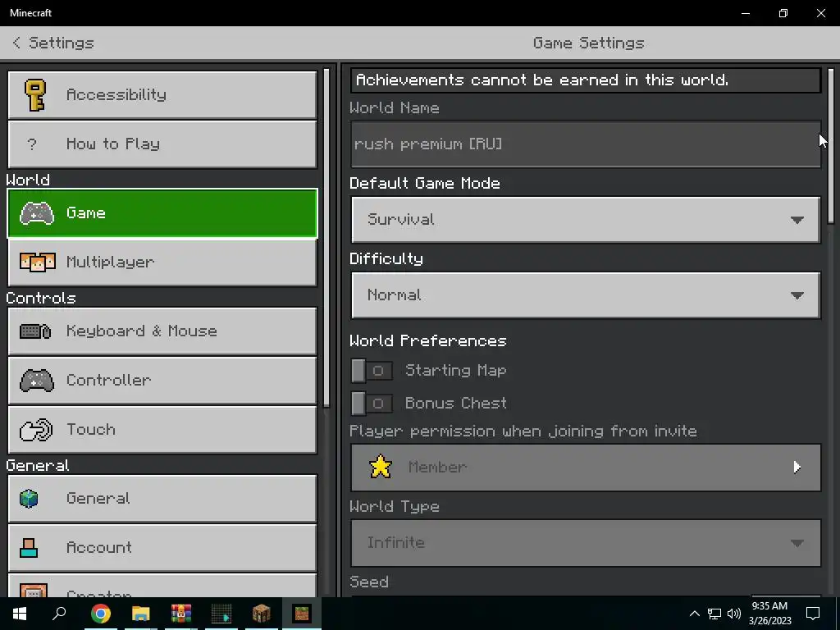The height and width of the screenshot is (630, 840).
Task: Click the gamepad icon next to Controller
Action: (36, 381)
